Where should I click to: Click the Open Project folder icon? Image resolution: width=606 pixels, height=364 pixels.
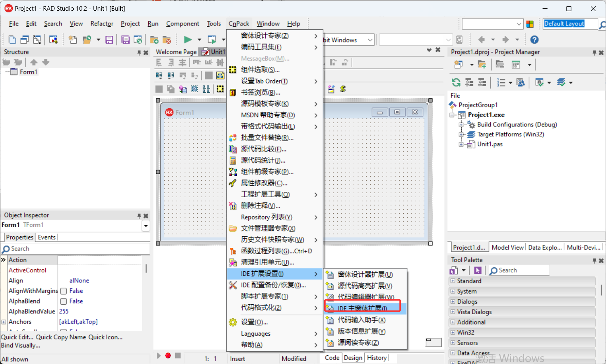pos(87,40)
